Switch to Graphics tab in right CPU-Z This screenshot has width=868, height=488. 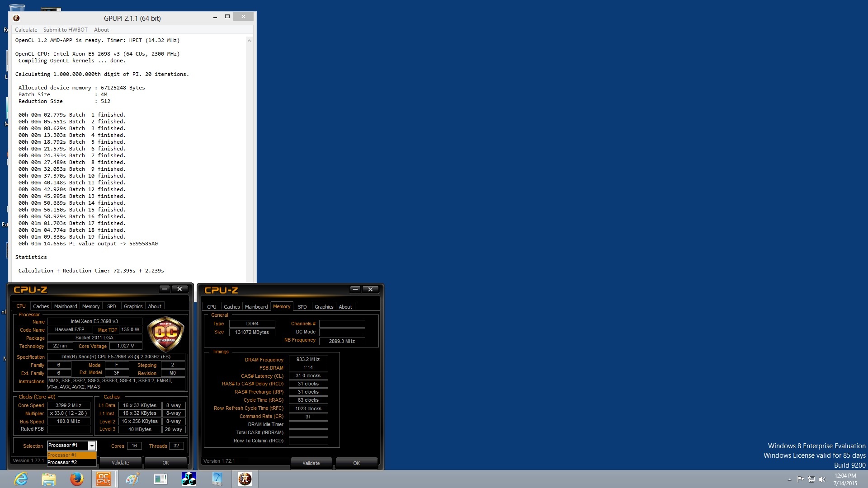point(324,307)
